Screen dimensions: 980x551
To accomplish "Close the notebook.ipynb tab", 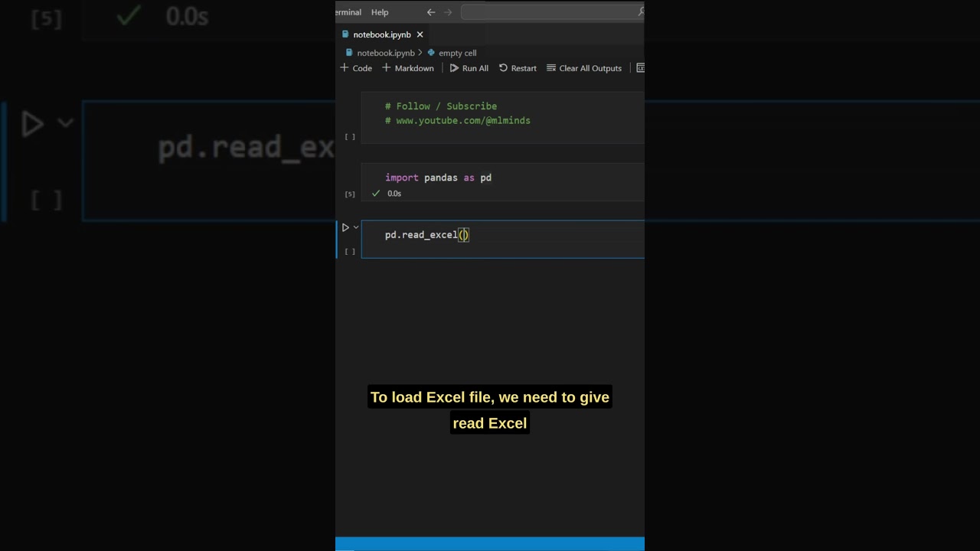I will [420, 34].
